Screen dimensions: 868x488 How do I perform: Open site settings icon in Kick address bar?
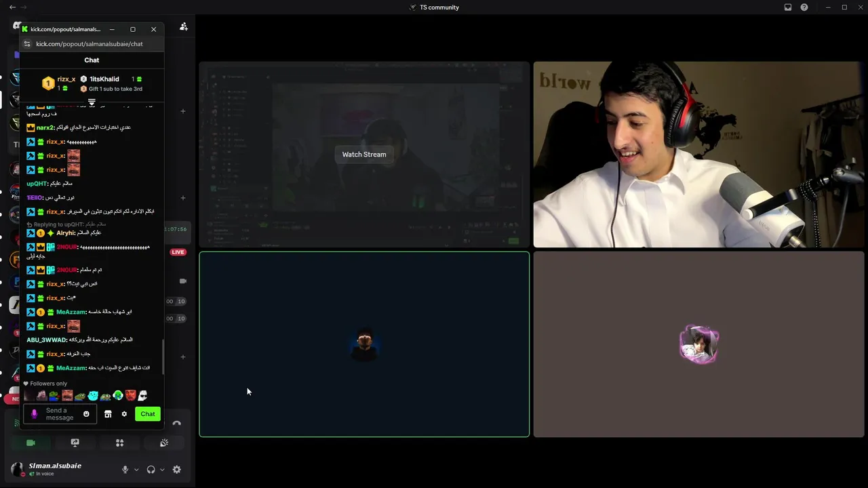[26, 44]
